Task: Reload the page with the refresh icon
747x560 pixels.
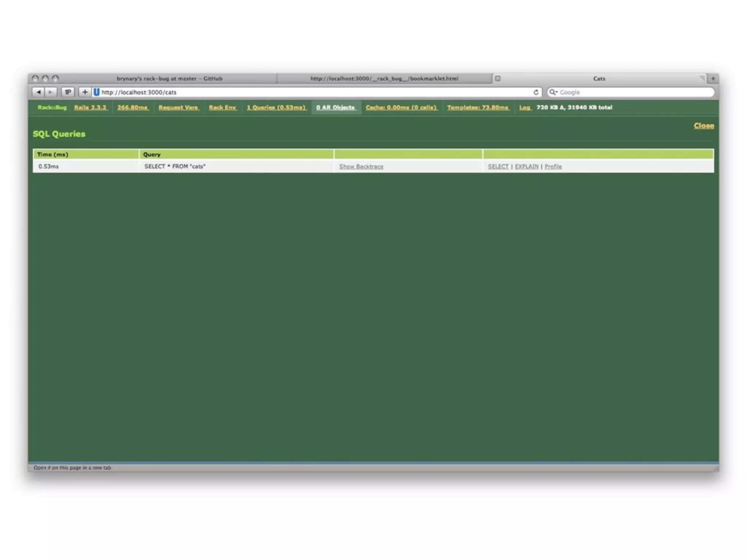Action: pyautogui.click(x=536, y=92)
